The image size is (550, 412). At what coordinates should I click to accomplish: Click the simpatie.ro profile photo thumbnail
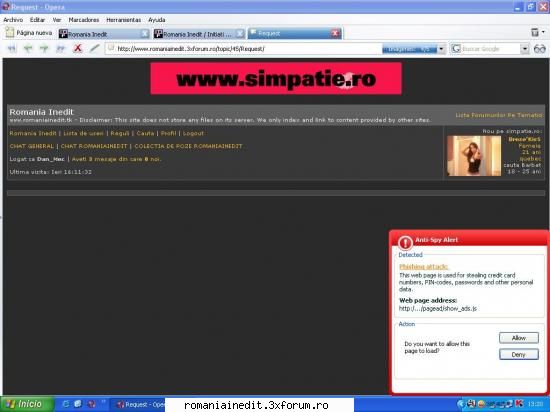point(474,156)
